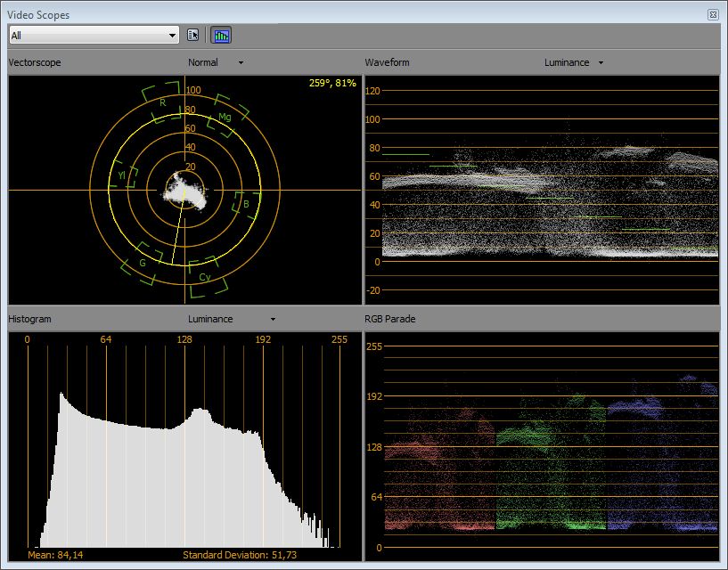Expand the Vectorscope 'Normal' mode dropdown
The image size is (728, 570).
[x=216, y=62]
